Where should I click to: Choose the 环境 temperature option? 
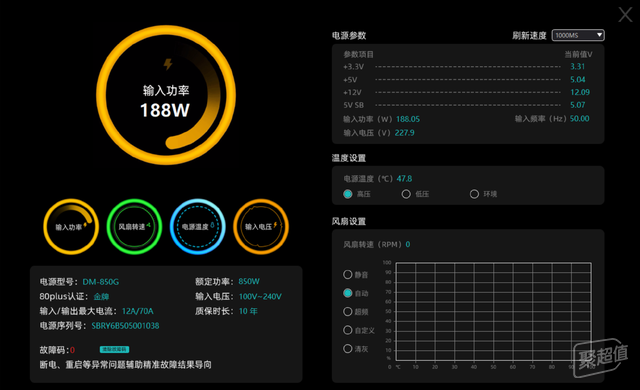pos(474,194)
